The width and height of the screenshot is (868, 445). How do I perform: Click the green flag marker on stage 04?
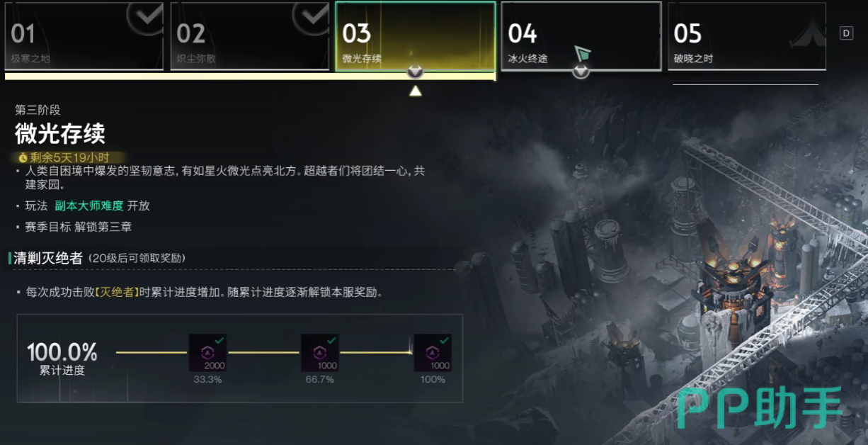pos(582,54)
